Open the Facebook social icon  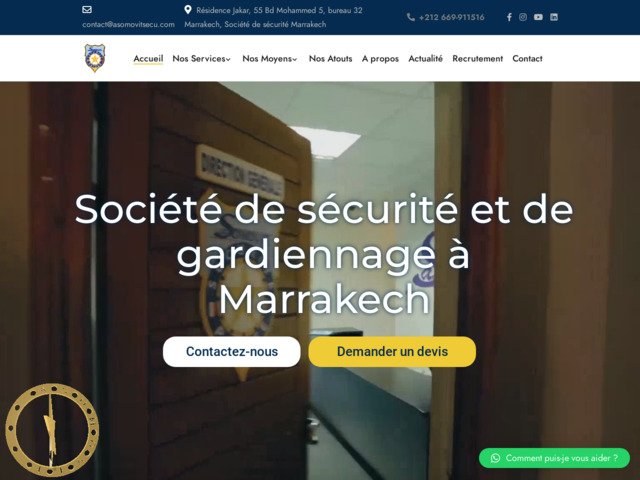(x=509, y=17)
